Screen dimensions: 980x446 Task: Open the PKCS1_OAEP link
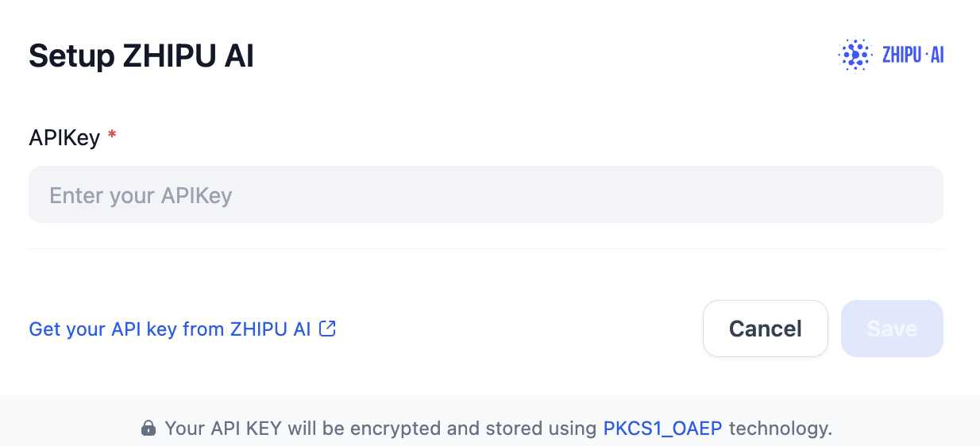tap(662, 429)
